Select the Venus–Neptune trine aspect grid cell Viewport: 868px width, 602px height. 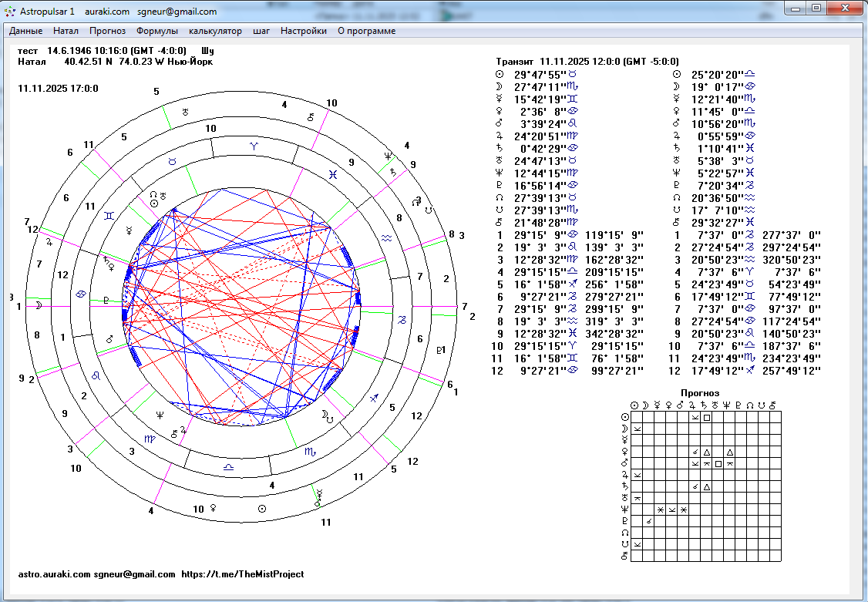tap(730, 452)
